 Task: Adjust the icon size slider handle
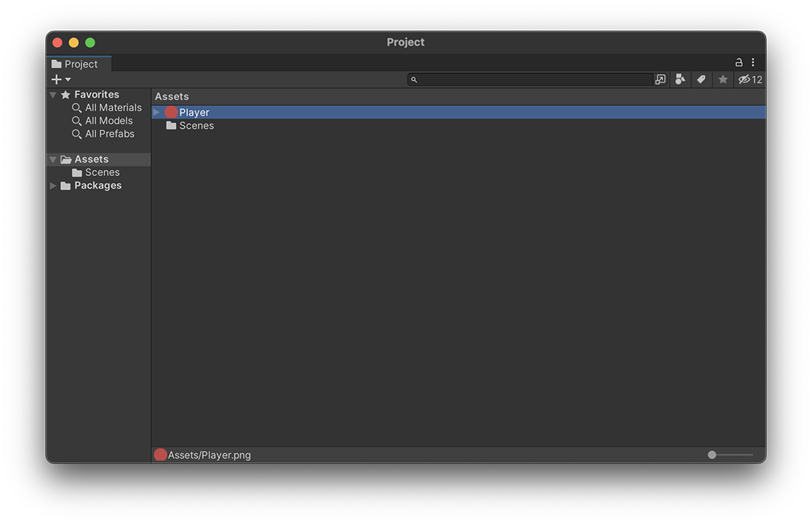point(712,455)
